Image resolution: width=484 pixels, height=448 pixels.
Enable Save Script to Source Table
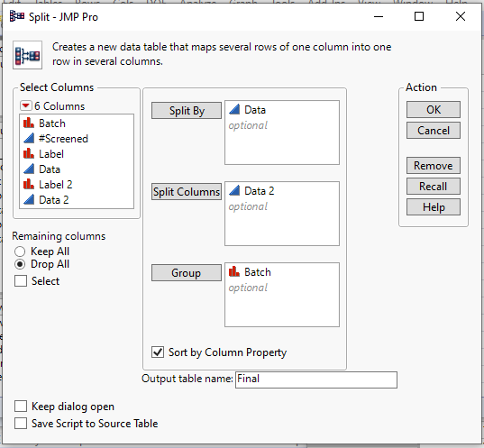[x=21, y=424]
